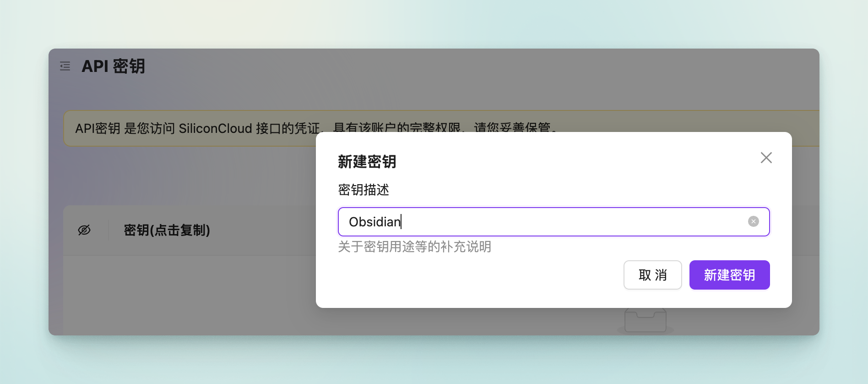Viewport: 868px width, 384px height.
Task: Toggle key visibility eye icon
Action: coord(84,230)
